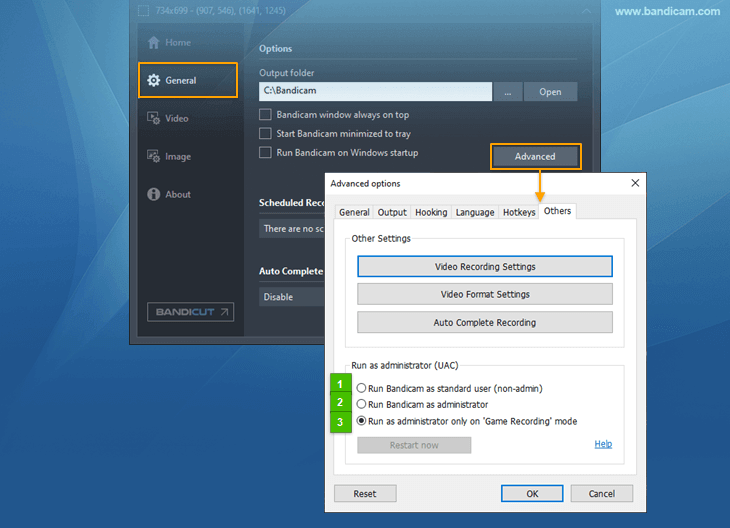Image resolution: width=730 pixels, height=528 pixels.
Task: Open the Video settings sidebar item
Action: pos(169,118)
